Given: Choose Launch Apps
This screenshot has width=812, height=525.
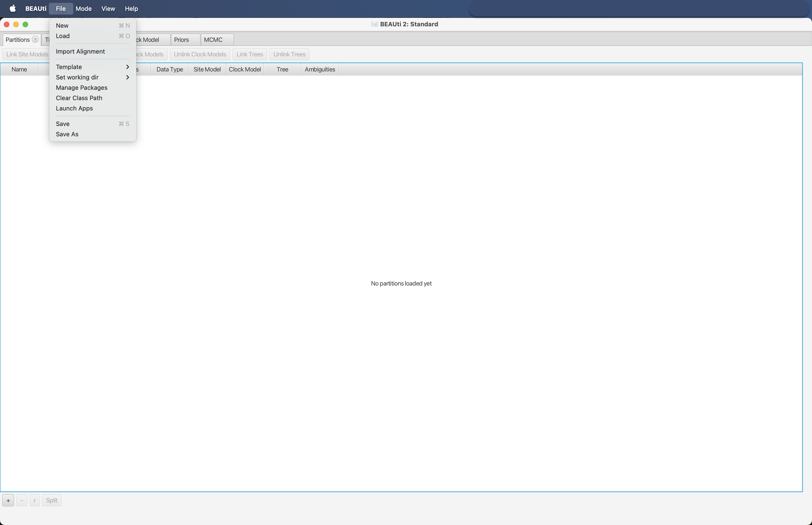Looking at the screenshot, I should point(93,108).
